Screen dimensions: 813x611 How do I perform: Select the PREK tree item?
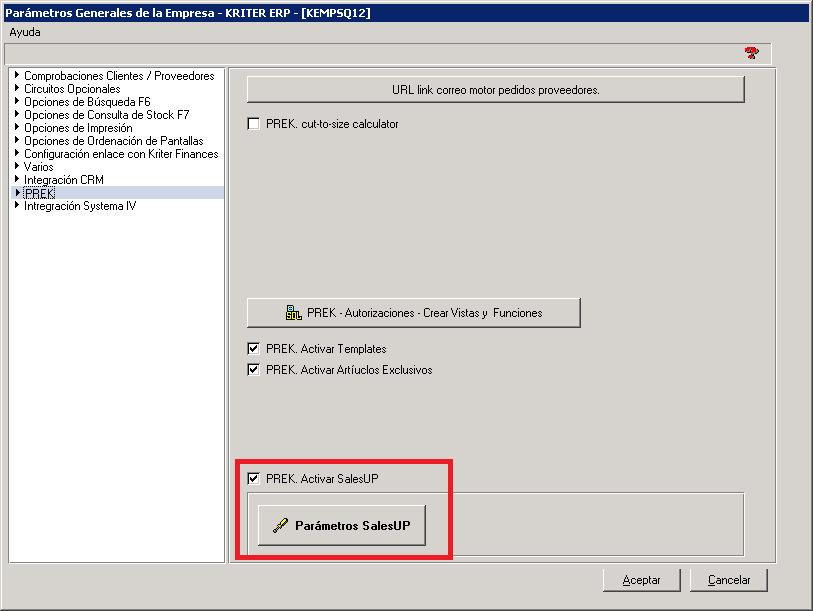tap(39, 193)
